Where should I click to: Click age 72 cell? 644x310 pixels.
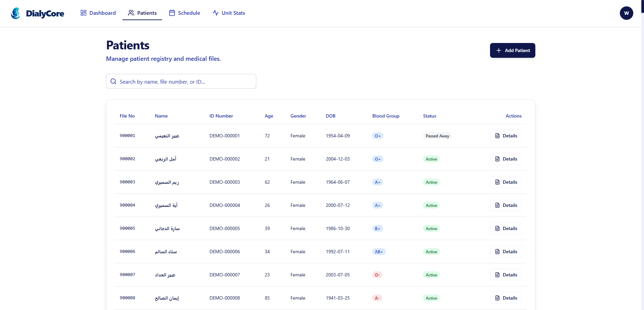click(267, 136)
